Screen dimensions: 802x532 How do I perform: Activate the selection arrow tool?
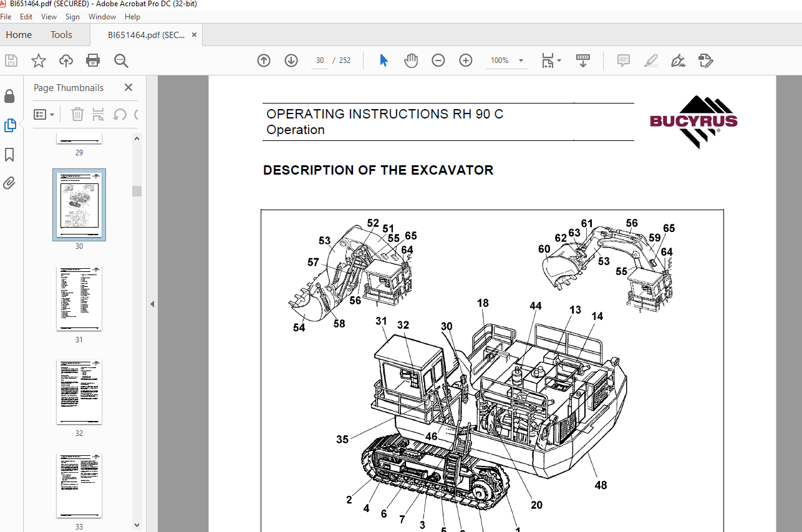384,60
